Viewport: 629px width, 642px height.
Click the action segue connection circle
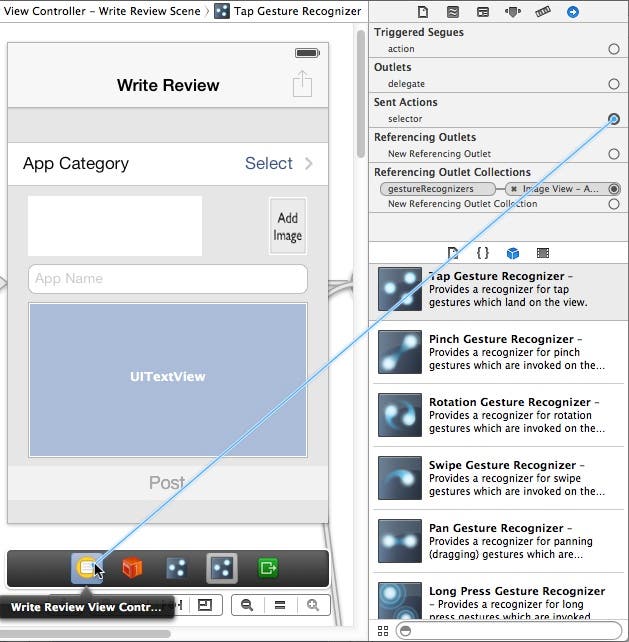pos(613,49)
